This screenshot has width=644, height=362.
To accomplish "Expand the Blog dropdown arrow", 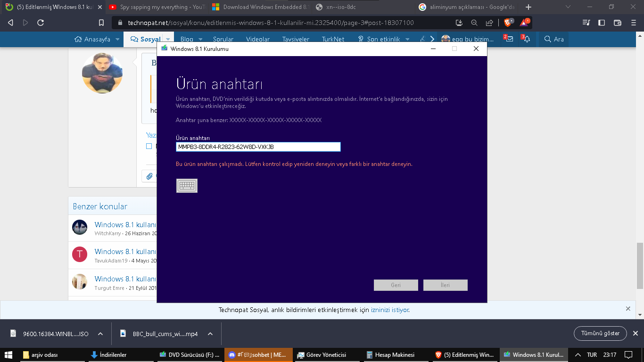I will (200, 40).
